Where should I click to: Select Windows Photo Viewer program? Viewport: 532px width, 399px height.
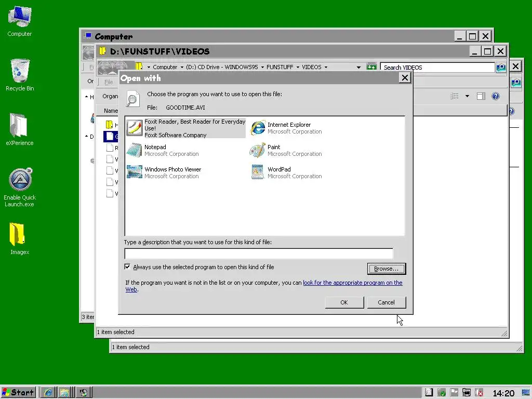(164, 172)
